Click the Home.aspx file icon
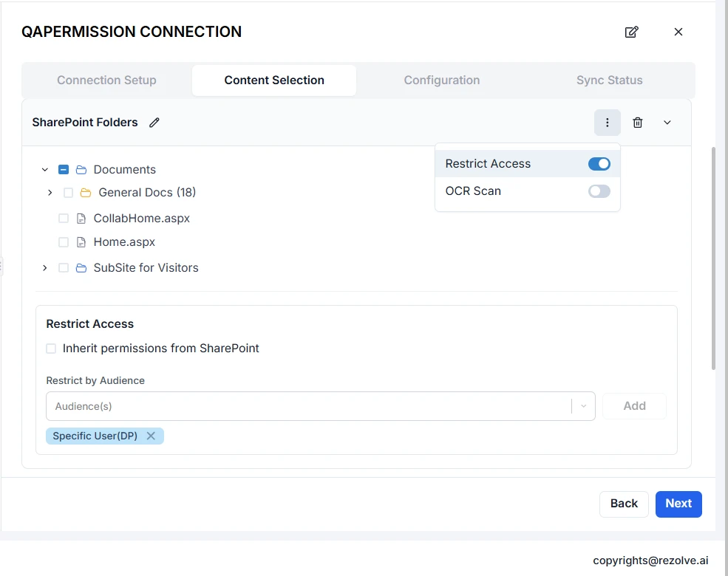Screen dimensions: 728x576 tap(81, 242)
